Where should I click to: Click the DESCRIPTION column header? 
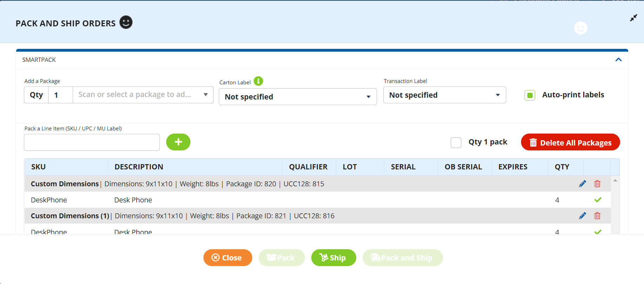139,167
